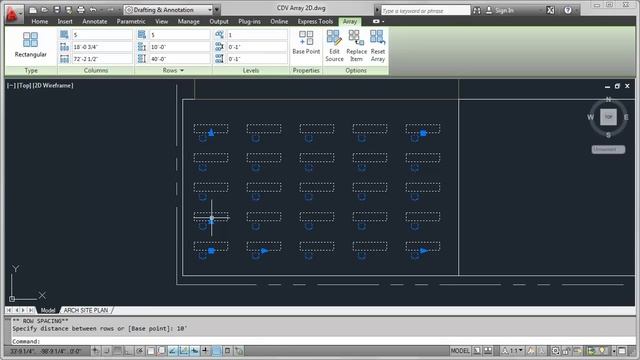Click the Save As icon in Quick Access
The height and width of the screenshot is (360, 640).
69,10
